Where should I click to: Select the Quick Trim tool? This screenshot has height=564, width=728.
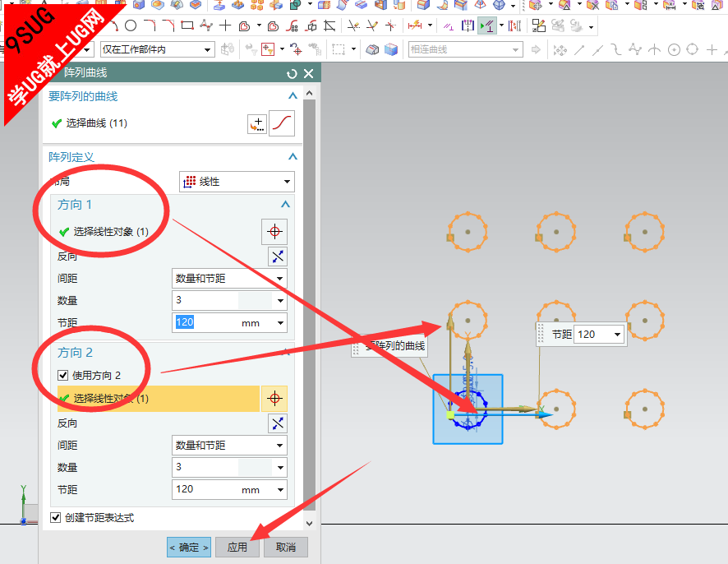tap(354, 26)
